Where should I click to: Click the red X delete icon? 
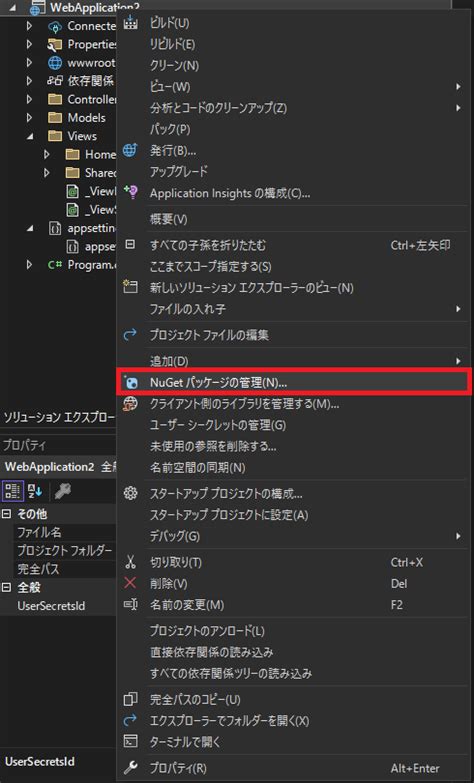point(130,583)
